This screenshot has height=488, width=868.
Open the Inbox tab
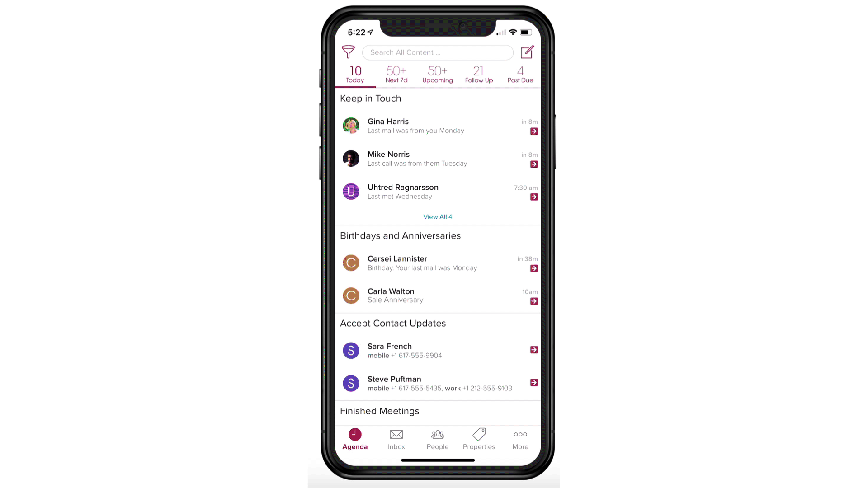pyautogui.click(x=396, y=439)
